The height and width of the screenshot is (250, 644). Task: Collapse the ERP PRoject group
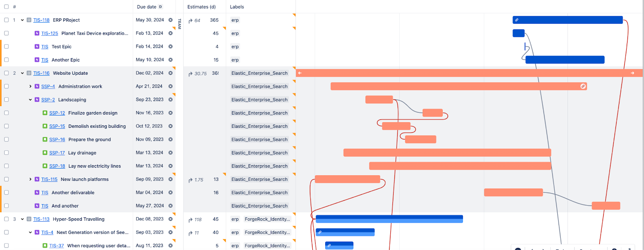pyautogui.click(x=23, y=20)
